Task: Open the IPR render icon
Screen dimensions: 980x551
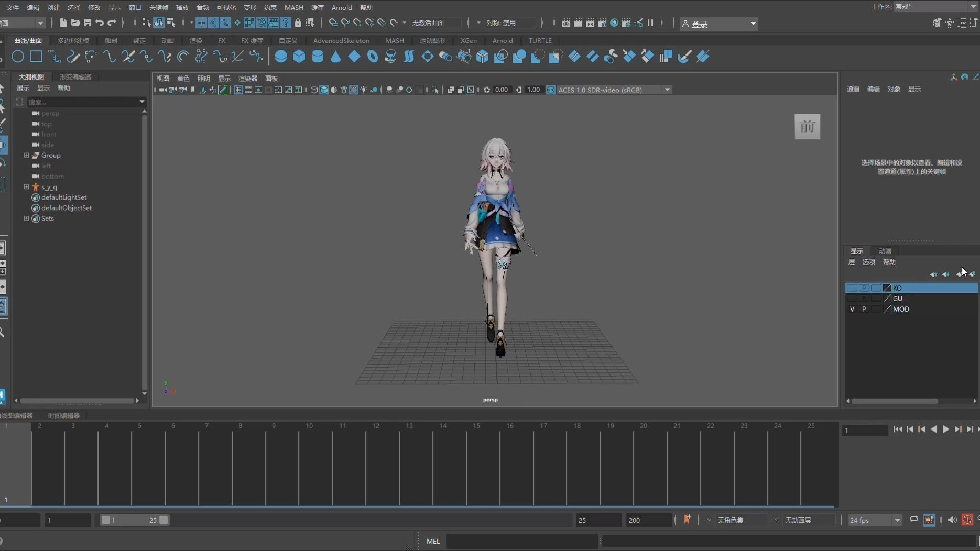Action: coord(590,23)
